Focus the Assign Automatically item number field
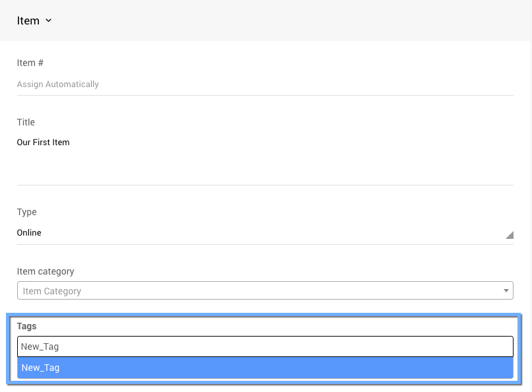Image resolution: width=532 pixels, height=392 pixels. tap(264, 84)
